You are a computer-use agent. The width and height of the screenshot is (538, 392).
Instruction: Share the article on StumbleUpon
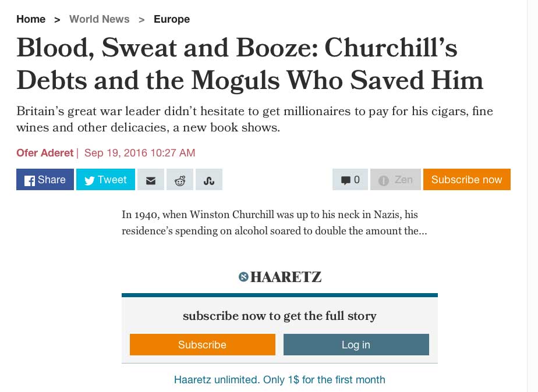[209, 180]
